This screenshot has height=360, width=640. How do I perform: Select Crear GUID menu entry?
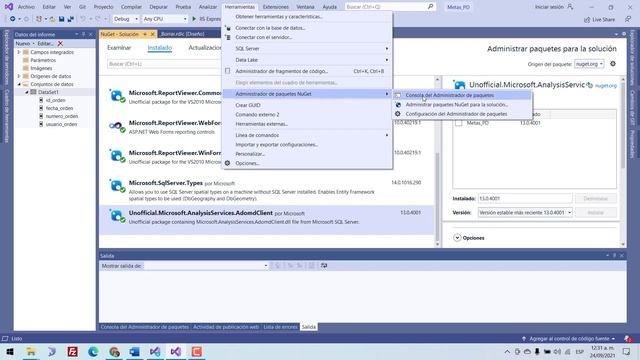[307, 105]
